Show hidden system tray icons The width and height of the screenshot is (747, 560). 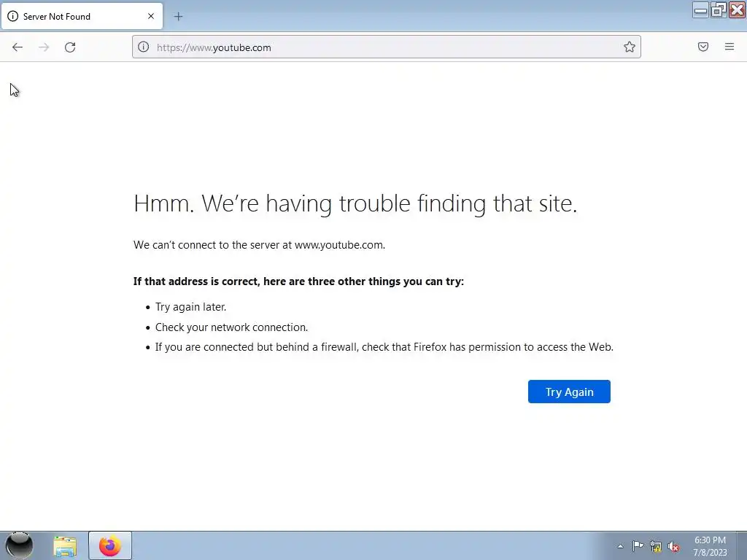620,546
